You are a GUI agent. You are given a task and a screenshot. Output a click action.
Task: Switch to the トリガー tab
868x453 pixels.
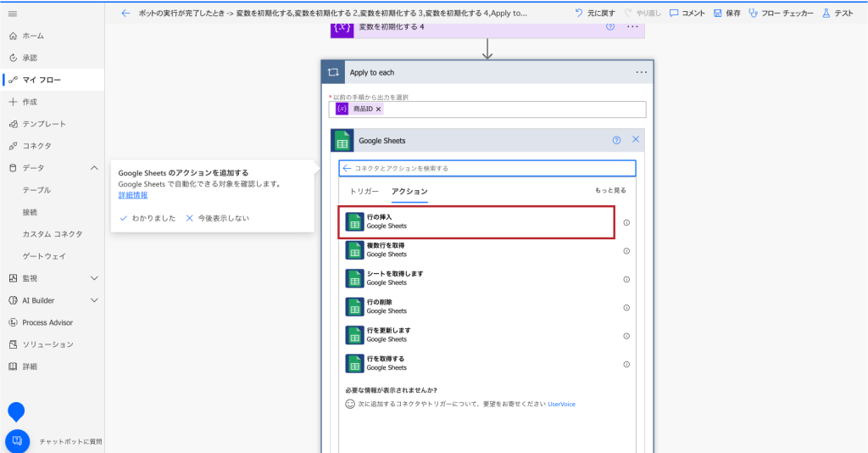[364, 192]
